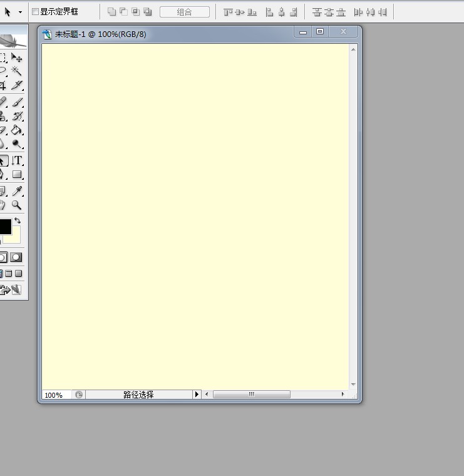This screenshot has height=476, width=464.
Task: Align right edges of paths
Action: tap(294, 12)
